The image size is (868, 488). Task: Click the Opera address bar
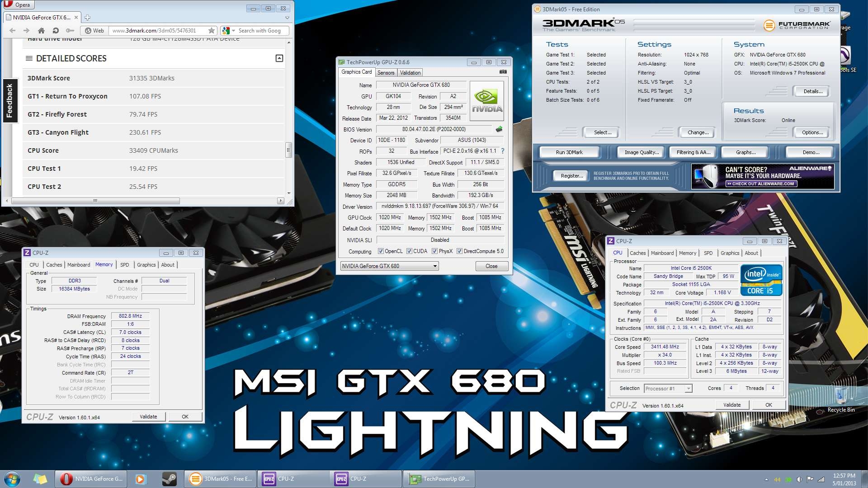(159, 31)
